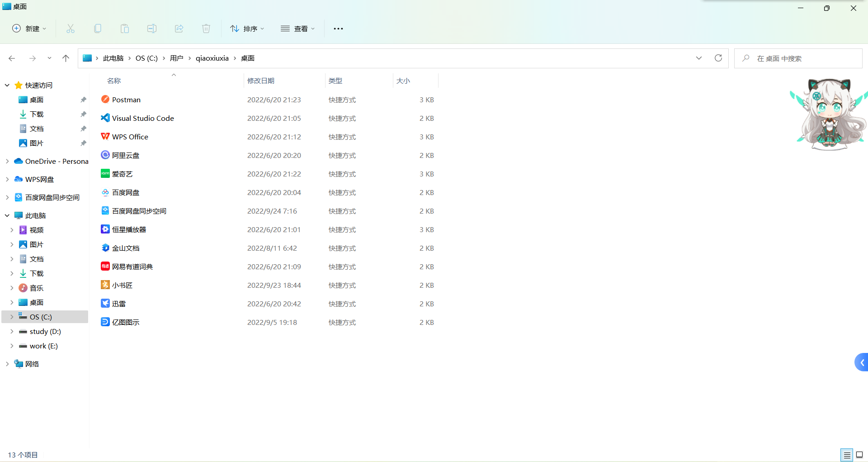
Task: Click the 恒星播放器 shortcut icon
Action: (x=105, y=229)
